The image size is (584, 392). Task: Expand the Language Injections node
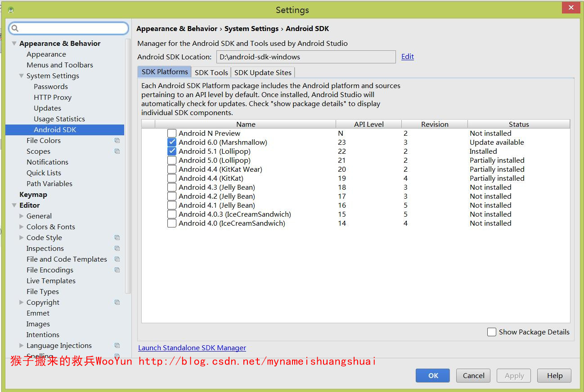(21, 346)
